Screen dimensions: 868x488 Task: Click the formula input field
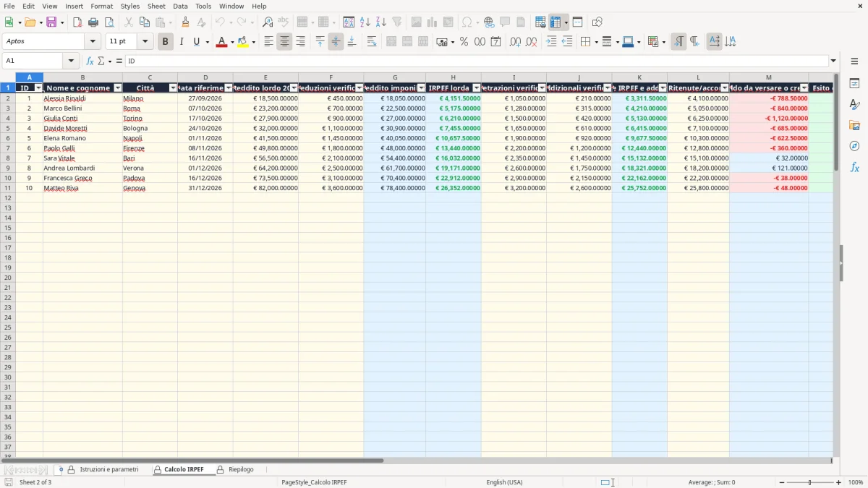click(476, 61)
